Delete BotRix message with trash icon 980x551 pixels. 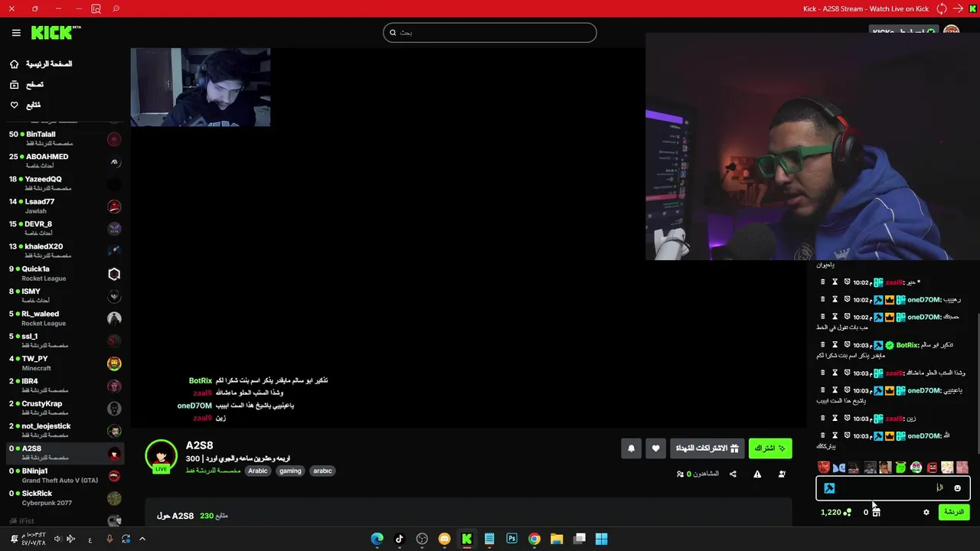[823, 345]
